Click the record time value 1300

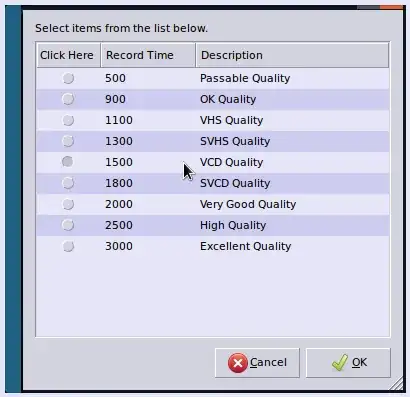[x=119, y=141]
